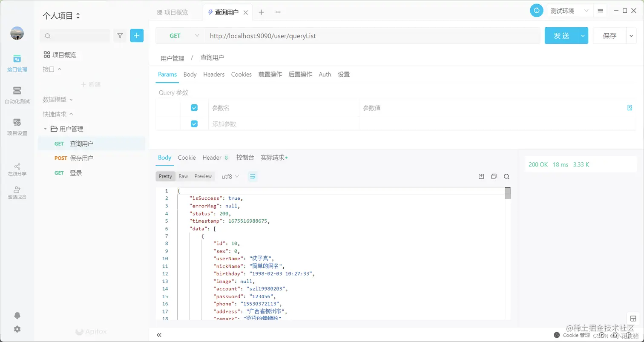This screenshot has height=342, width=644.
Task: Click the blue plus add button
Action: coord(137,36)
